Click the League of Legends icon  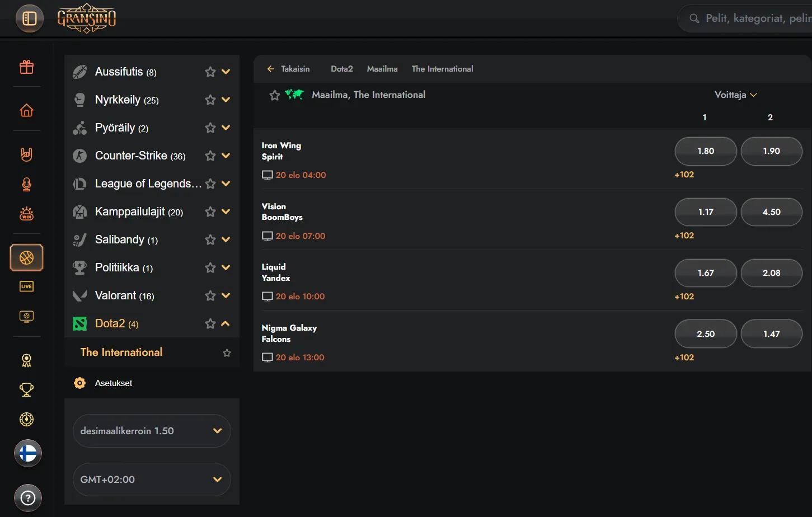[80, 184]
